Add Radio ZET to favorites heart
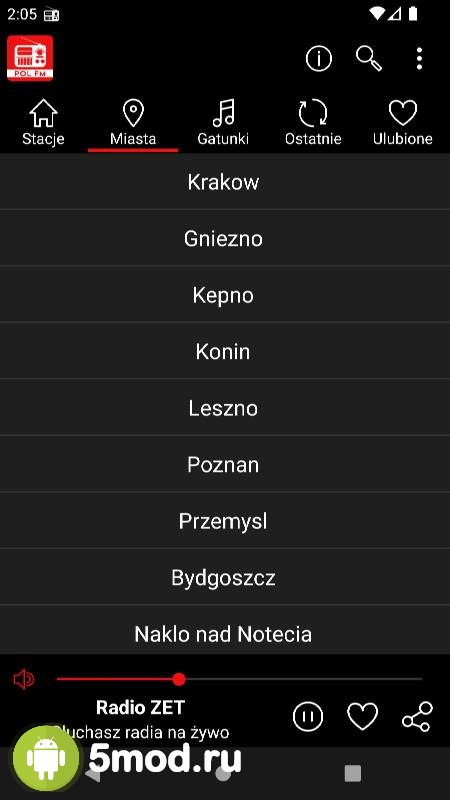 click(362, 716)
